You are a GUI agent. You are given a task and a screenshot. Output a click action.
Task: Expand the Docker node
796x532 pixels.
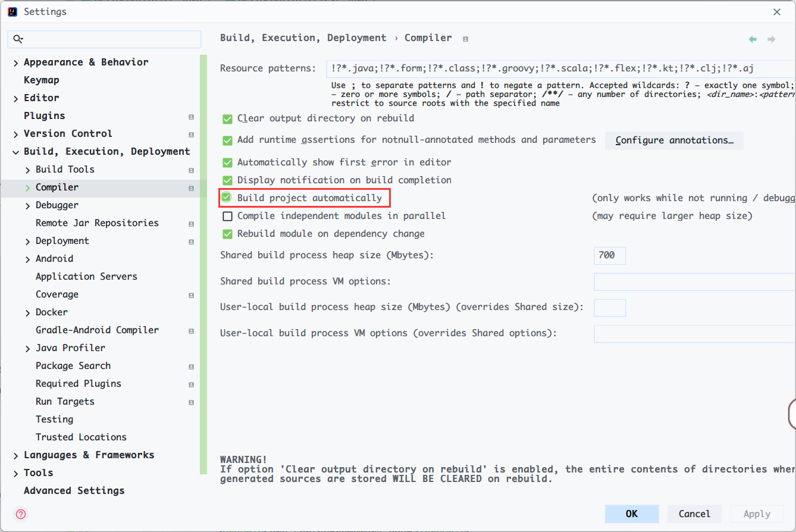click(x=27, y=312)
